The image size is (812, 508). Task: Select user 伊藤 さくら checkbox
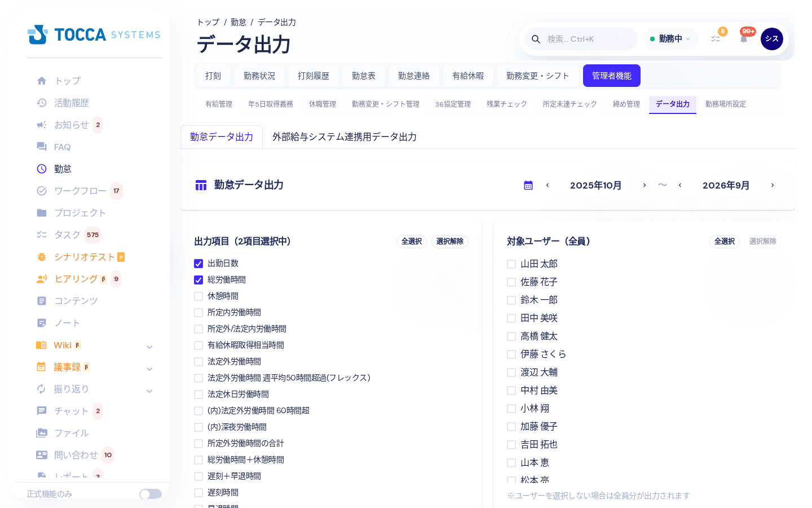click(x=511, y=354)
